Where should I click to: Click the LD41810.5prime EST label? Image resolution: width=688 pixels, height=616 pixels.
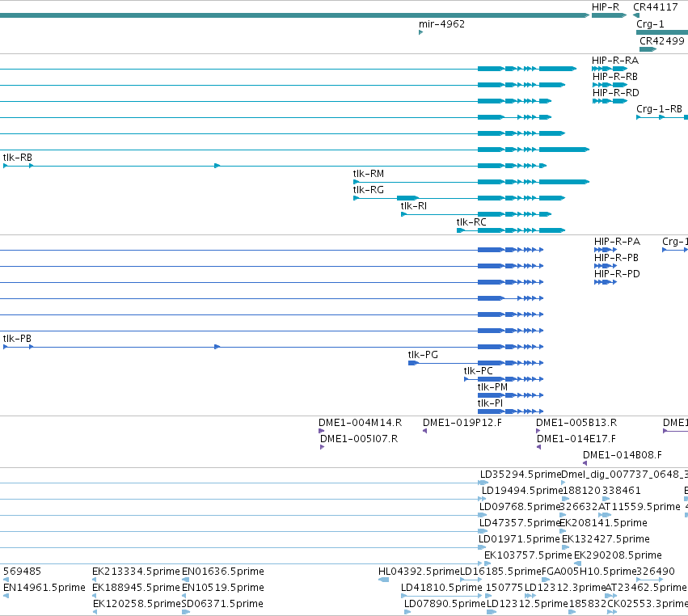441,588
